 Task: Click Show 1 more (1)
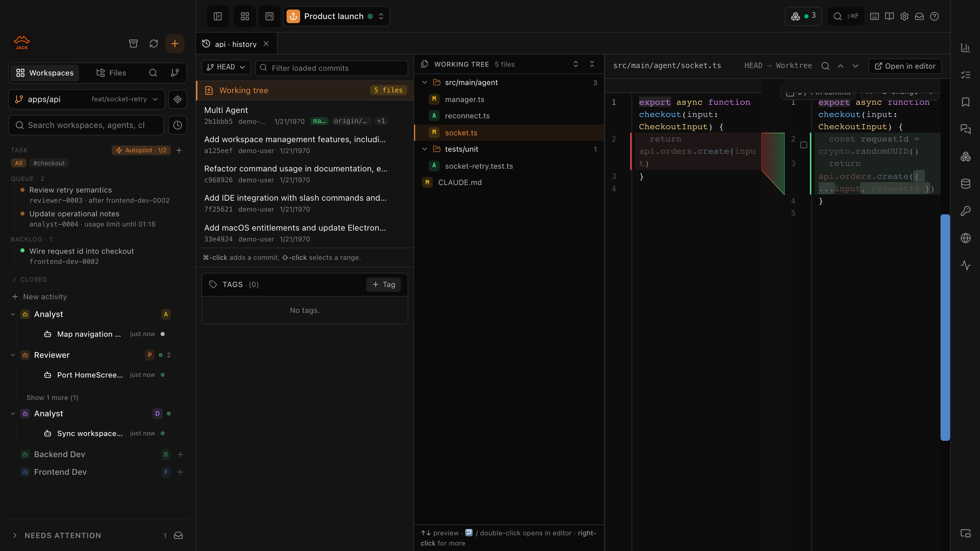tap(52, 397)
